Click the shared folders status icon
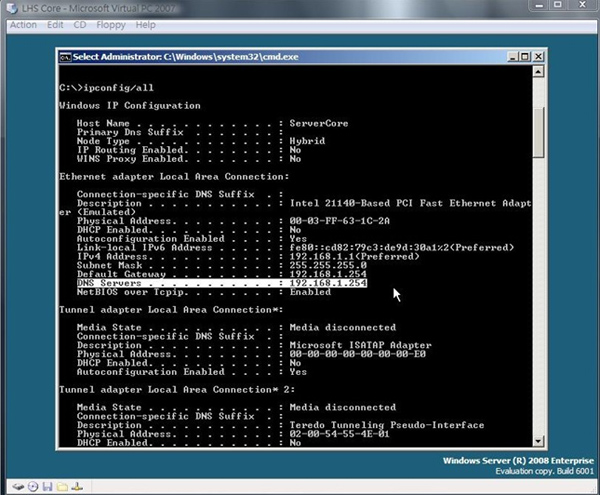 61,486
